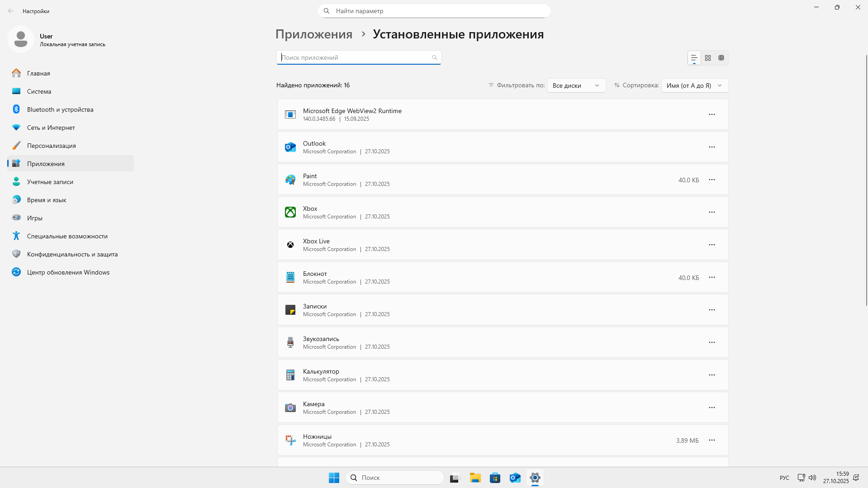Image resolution: width=868 pixels, height=488 pixels.
Task: Select the list view icon
Action: pos(694,57)
